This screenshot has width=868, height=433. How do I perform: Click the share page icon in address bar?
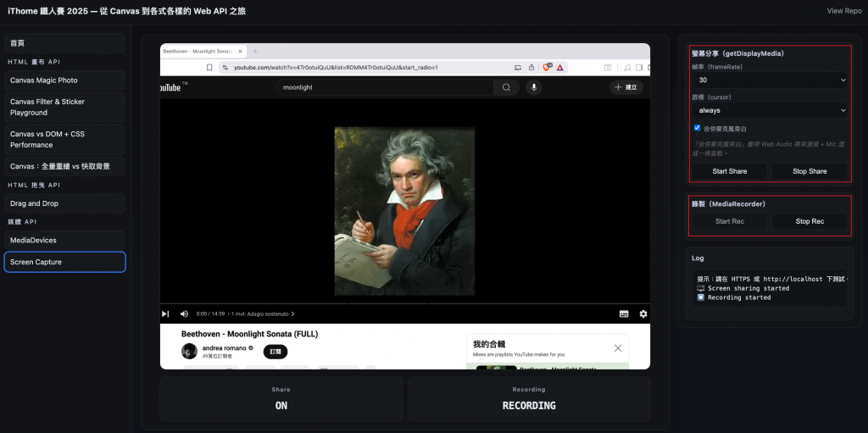click(x=531, y=68)
